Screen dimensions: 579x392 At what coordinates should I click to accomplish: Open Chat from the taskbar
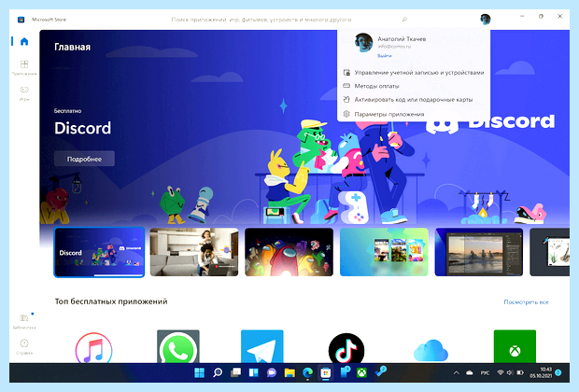pyautogui.click(x=272, y=372)
